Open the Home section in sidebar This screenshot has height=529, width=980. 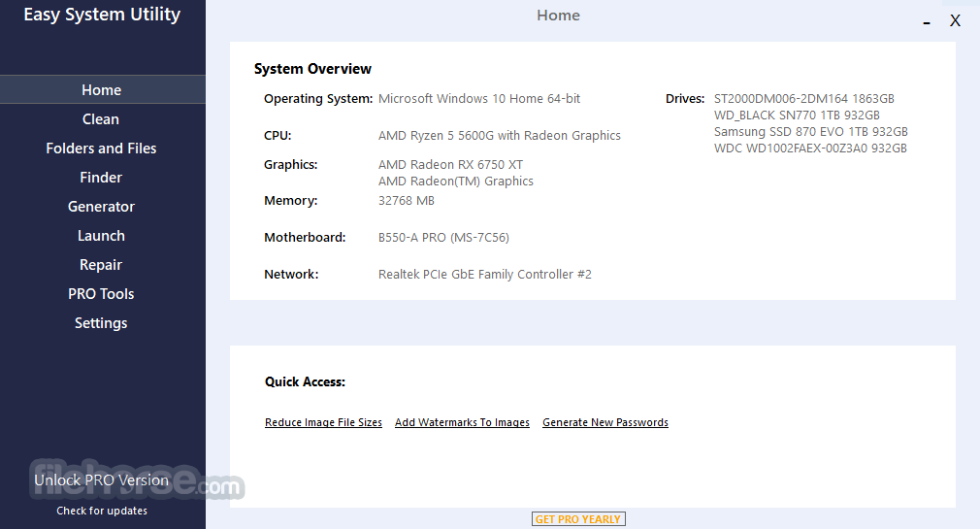[102, 89]
